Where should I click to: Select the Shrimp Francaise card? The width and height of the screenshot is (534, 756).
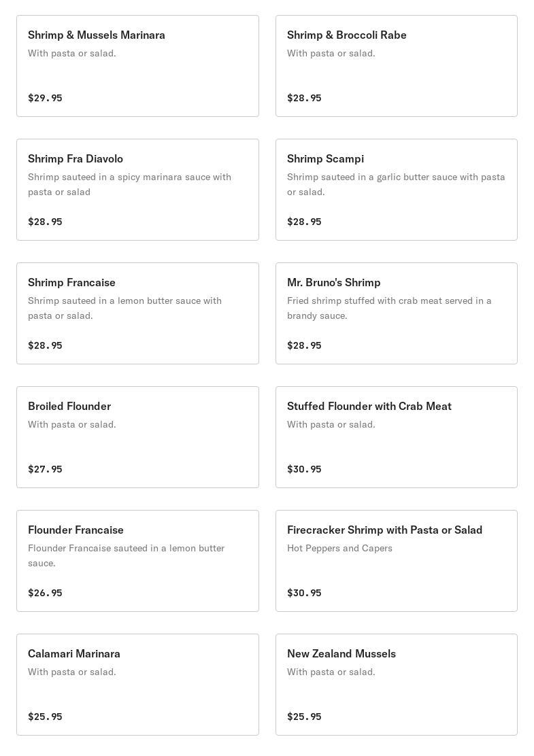(x=137, y=313)
